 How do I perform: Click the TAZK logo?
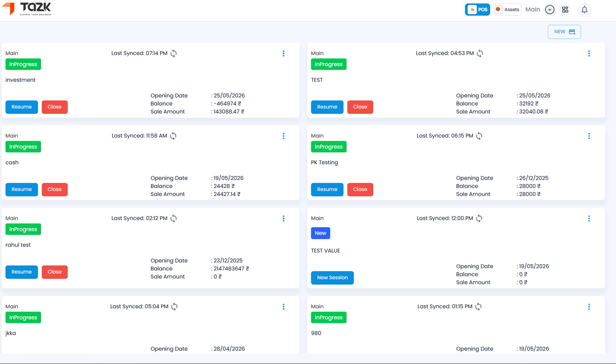click(x=27, y=9)
